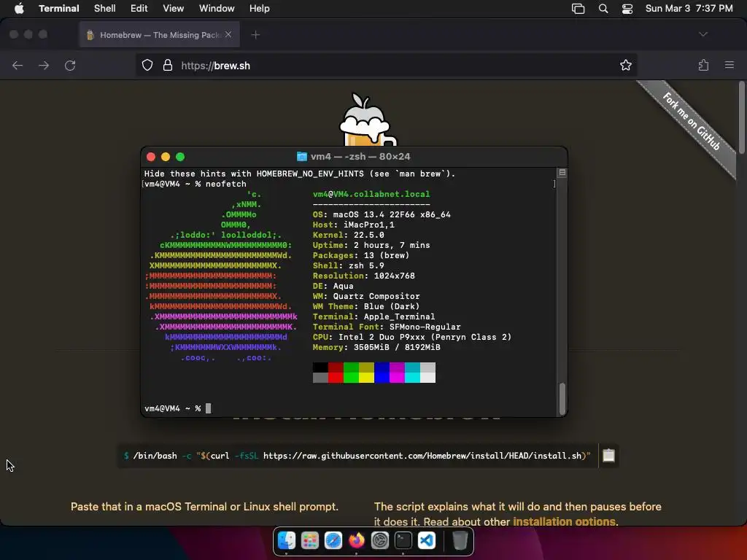Viewport: 747px width, 560px height.
Task: Open Safari from the Dock
Action: tap(333, 540)
